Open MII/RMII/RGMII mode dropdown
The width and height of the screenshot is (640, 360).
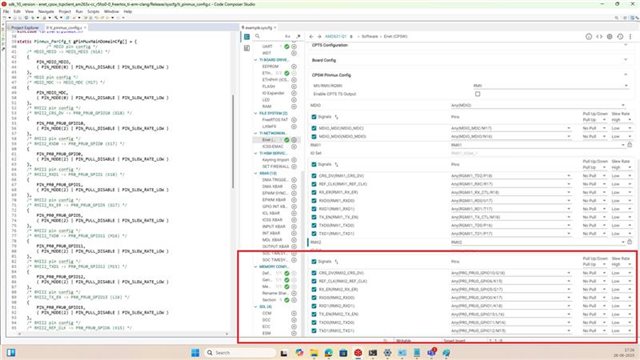[551, 86]
